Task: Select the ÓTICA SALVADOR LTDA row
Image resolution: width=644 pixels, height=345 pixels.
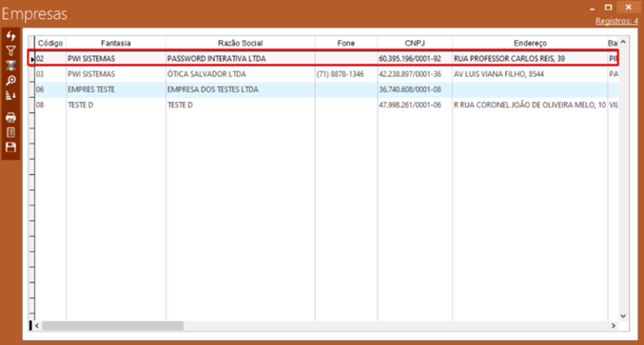Action: (x=323, y=74)
